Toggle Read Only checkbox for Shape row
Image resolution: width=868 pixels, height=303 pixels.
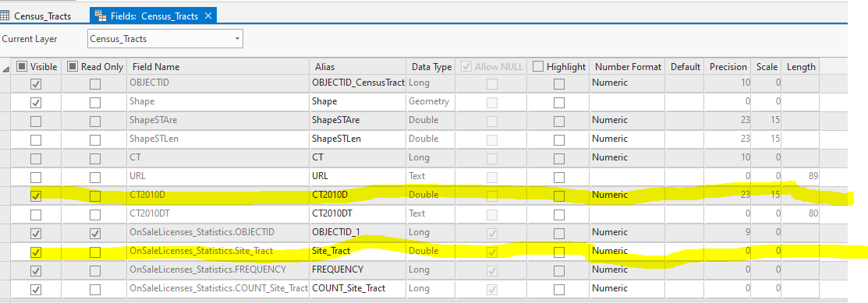pyautogui.click(x=95, y=102)
